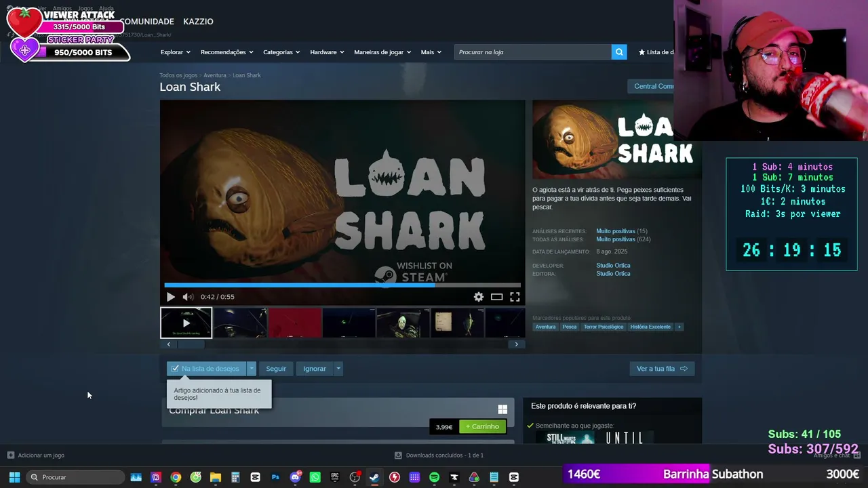868x488 pixels.
Task: Toggle theater mode on the video player
Action: point(497,297)
